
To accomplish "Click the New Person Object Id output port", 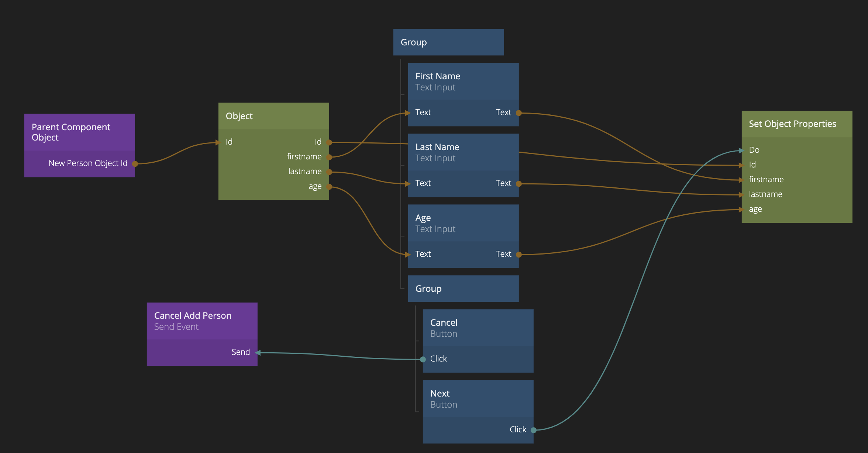I will pyautogui.click(x=135, y=164).
